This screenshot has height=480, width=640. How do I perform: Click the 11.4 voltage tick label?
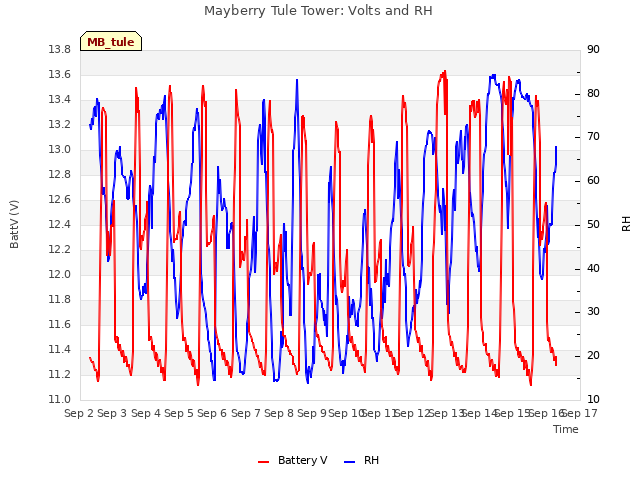(x=59, y=349)
